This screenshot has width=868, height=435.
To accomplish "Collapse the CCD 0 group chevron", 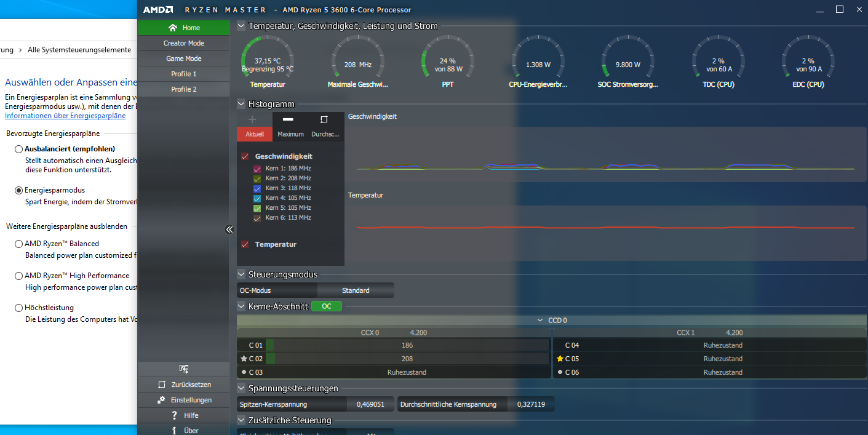I will 540,321.
